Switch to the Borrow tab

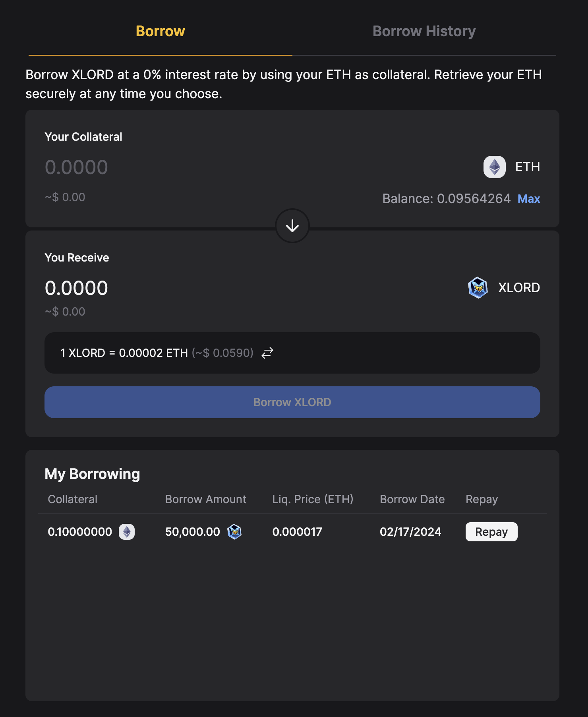pyautogui.click(x=160, y=31)
